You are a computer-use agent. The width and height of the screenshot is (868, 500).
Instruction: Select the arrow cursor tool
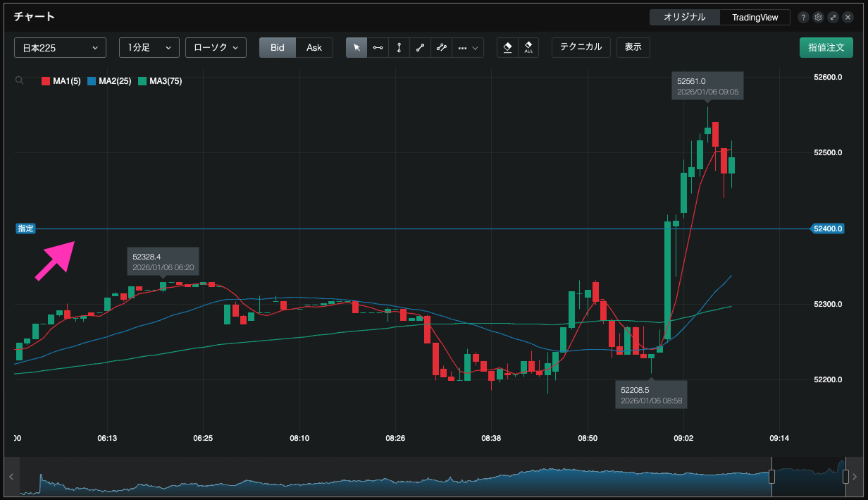(356, 47)
